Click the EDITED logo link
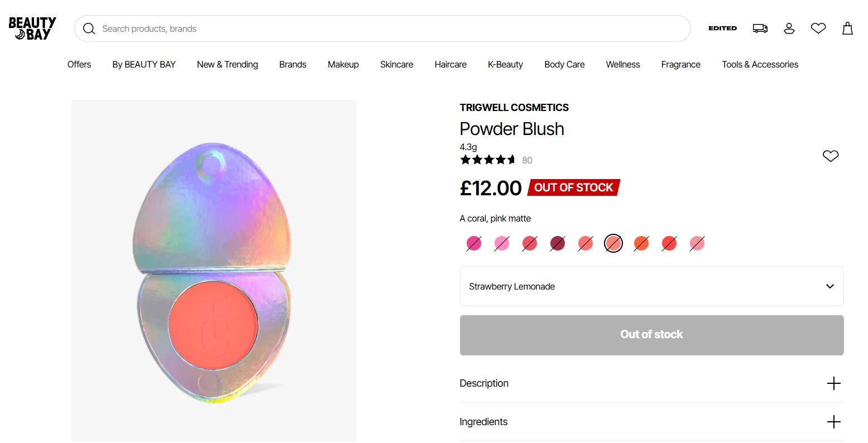The height and width of the screenshot is (443, 868). point(722,28)
